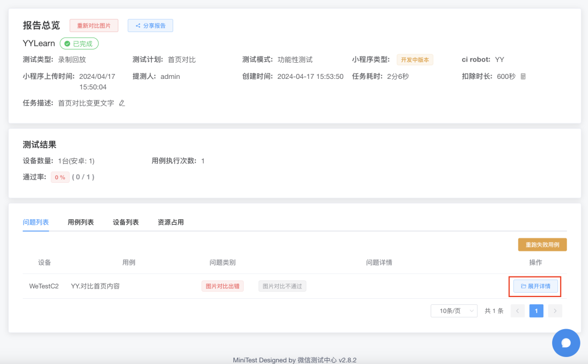
Task: Click the 已完成 status badge
Action: (x=79, y=44)
